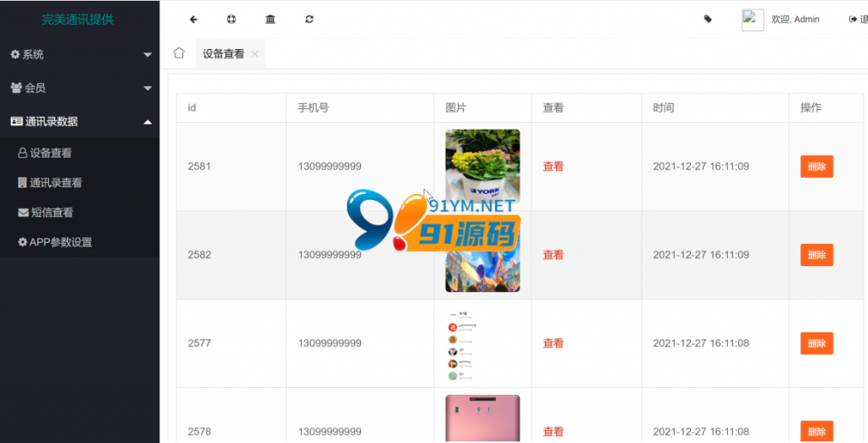
Task: Delete the row with id 2581
Action: click(816, 167)
